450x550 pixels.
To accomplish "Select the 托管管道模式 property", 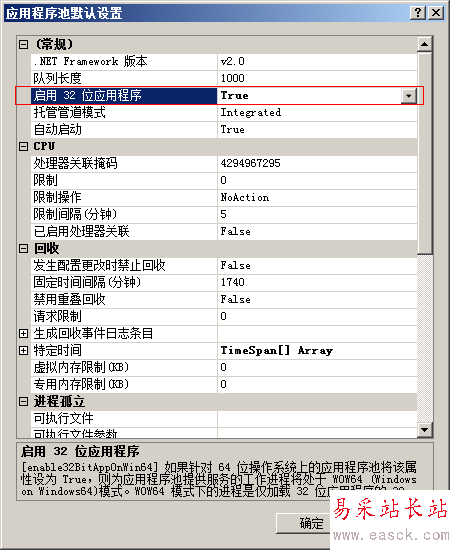I will pyautogui.click(x=124, y=112).
